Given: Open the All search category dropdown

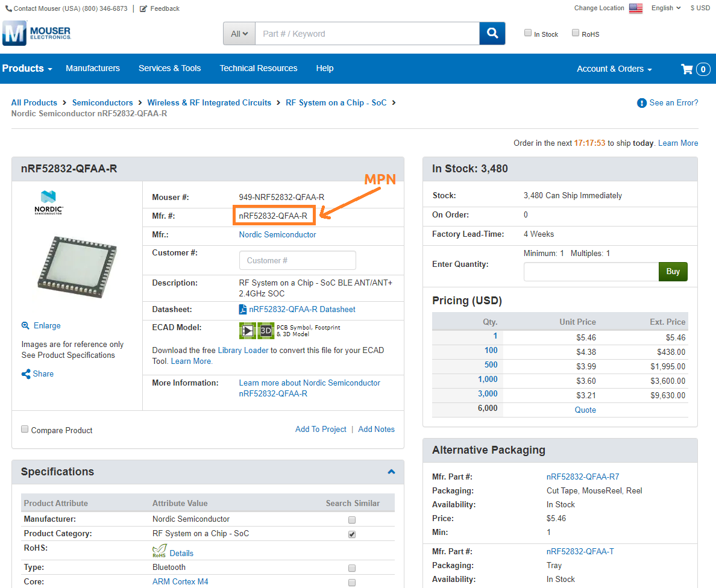Looking at the screenshot, I should pyautogui.click(x=239, y=34).
